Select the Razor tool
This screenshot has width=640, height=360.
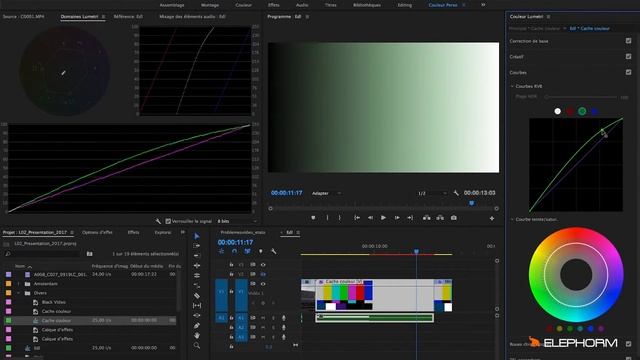tap(197, 296)
